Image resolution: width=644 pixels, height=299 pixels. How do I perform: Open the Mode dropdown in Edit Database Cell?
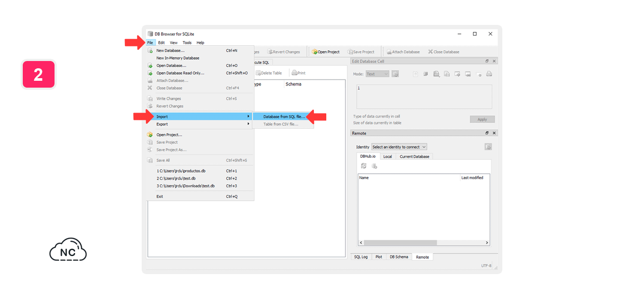point(377,74)
